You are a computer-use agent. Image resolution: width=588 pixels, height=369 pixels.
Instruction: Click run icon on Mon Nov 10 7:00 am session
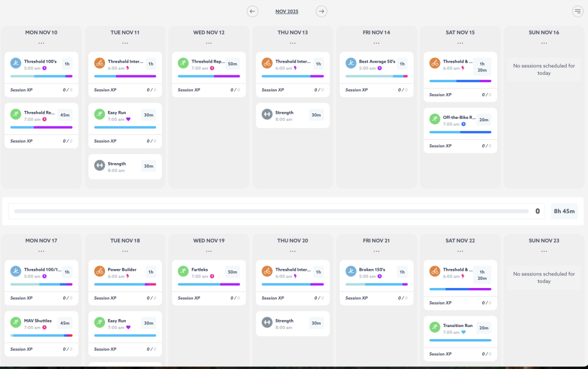coord(16,114)
